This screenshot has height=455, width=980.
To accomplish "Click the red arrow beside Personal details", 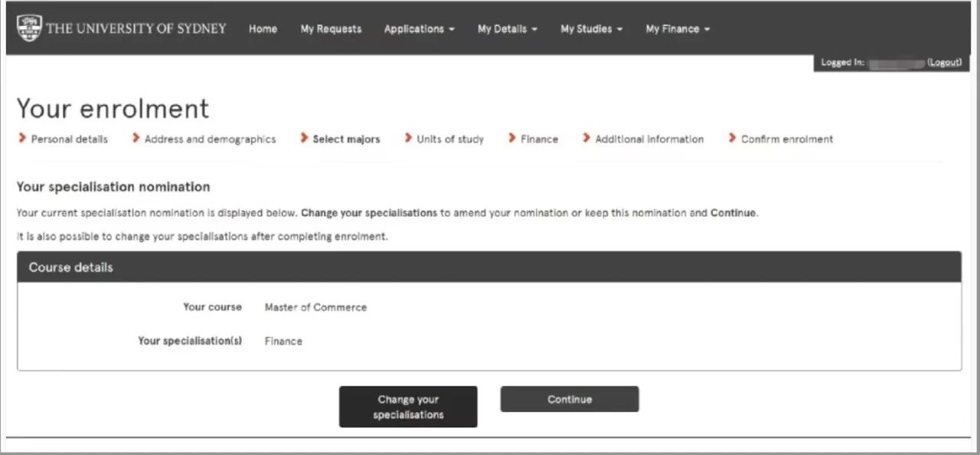I will pos(21,139).
